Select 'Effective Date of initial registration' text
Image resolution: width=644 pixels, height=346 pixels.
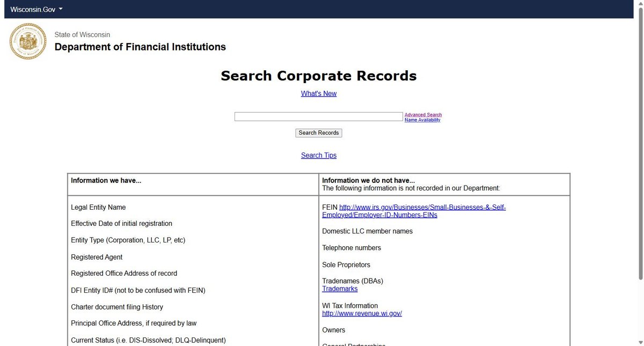pos(122,224)
